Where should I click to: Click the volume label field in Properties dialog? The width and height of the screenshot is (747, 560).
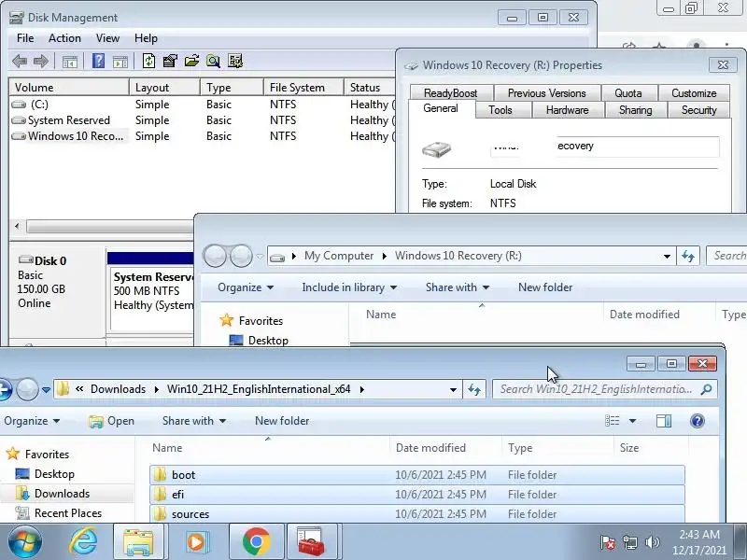(x=604, y=147)
